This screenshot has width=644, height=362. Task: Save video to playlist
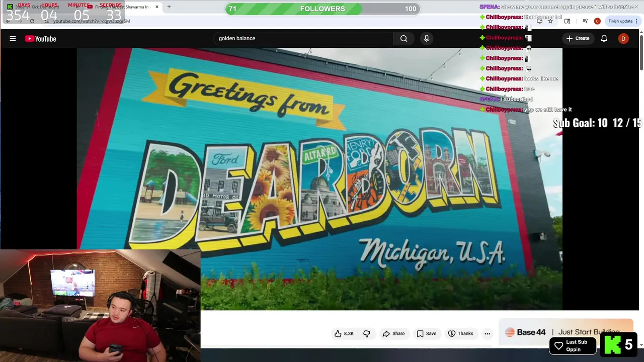click(426, 333)
